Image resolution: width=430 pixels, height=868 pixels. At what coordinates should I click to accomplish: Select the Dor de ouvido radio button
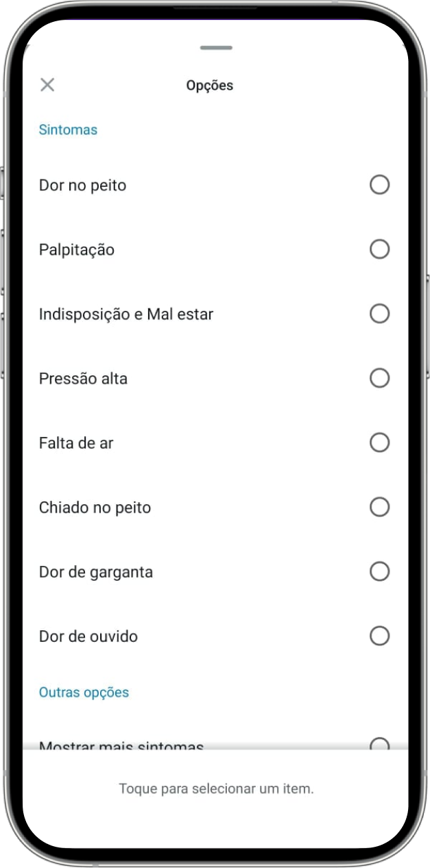click(x=379, y=636)
